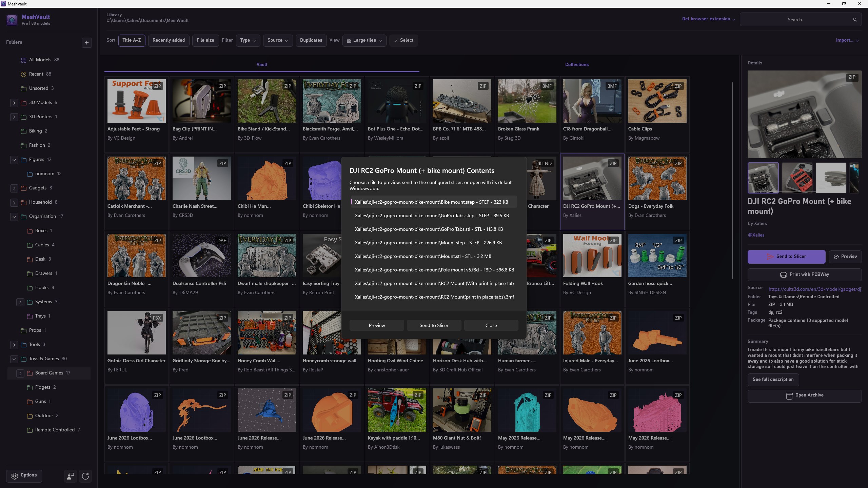Viewport: 868px width, 488px height.
Task: Toggle Title A-Z sort
Action: 132,40
